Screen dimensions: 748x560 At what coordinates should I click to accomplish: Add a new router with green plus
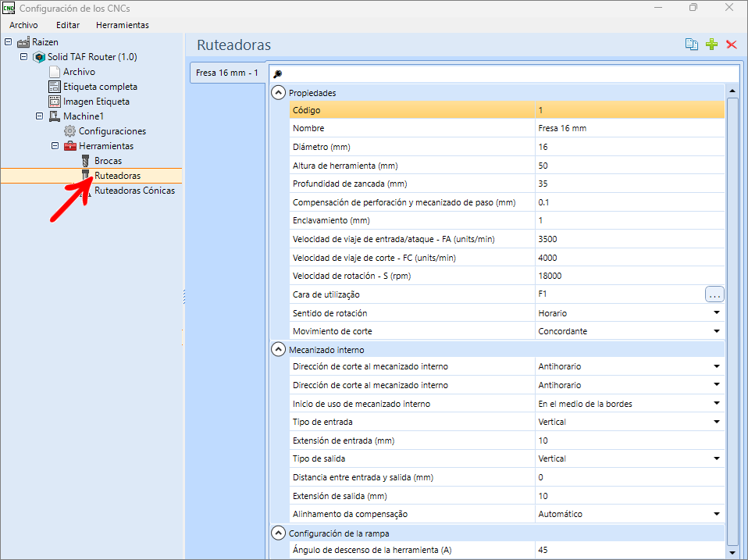click(712, 45)
